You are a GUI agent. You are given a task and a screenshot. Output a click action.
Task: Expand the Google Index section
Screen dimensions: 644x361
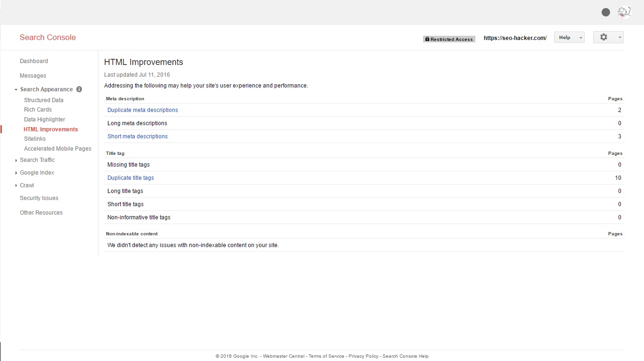coord(37,173)
